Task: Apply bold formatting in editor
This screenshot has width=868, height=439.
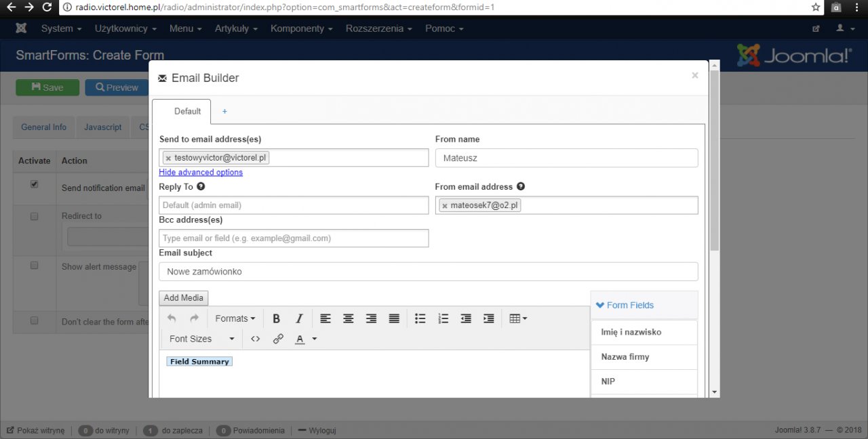Action: tap(276, 318)
